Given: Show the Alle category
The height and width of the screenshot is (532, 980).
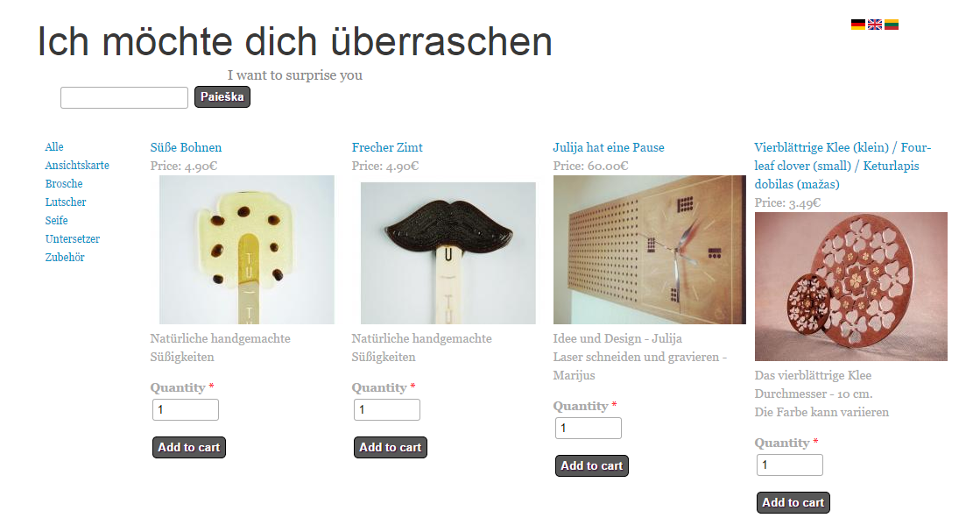Looking at the screenshot, I should tap(53, 147).
